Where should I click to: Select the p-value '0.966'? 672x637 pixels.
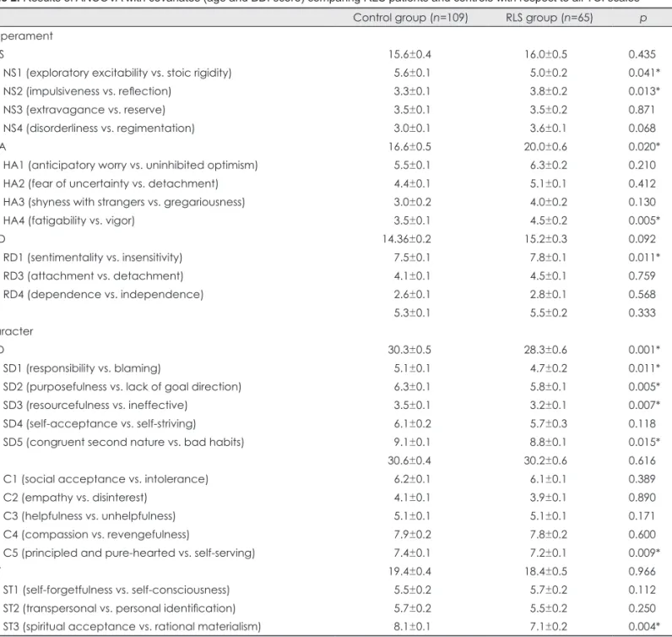coord(642,571)
